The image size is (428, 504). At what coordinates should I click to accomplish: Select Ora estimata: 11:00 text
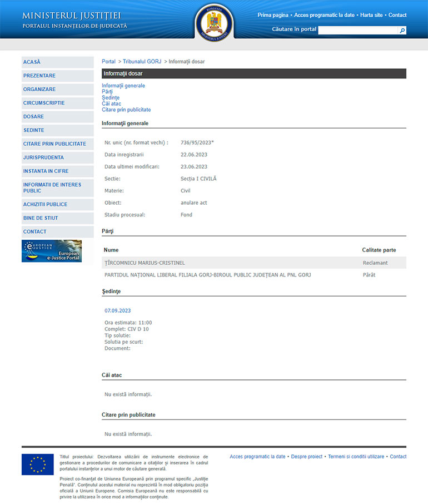(128, 323)
